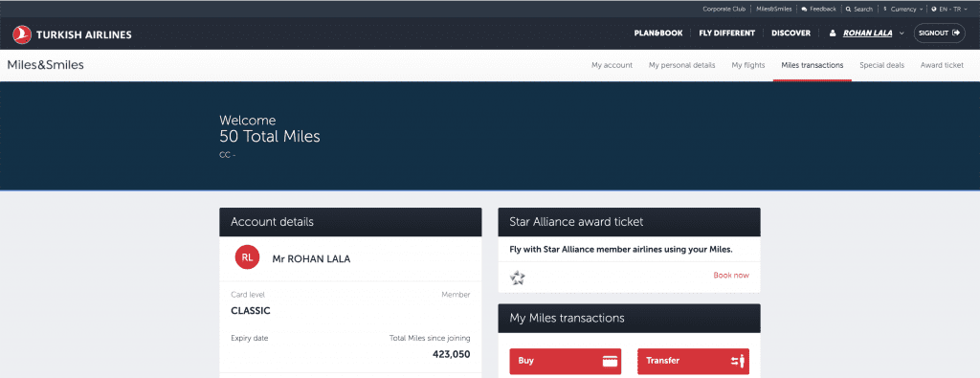Click the RL avatar circle

pyautogui.click(x=247, y=257)
